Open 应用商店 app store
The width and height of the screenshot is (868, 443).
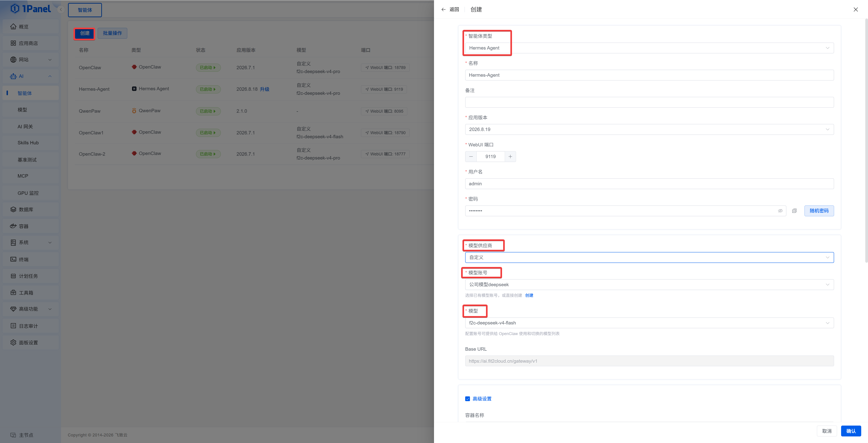[x=30, y=43]
